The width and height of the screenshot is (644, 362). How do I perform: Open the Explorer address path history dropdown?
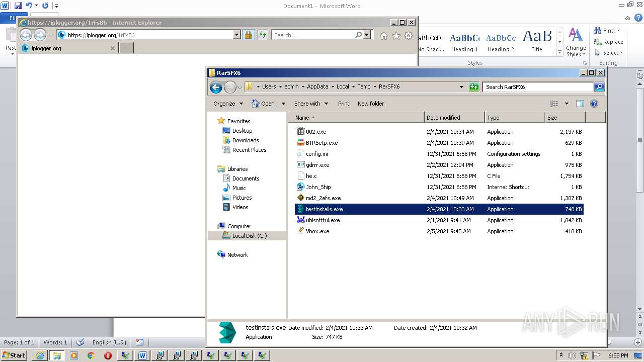point(462,87)
